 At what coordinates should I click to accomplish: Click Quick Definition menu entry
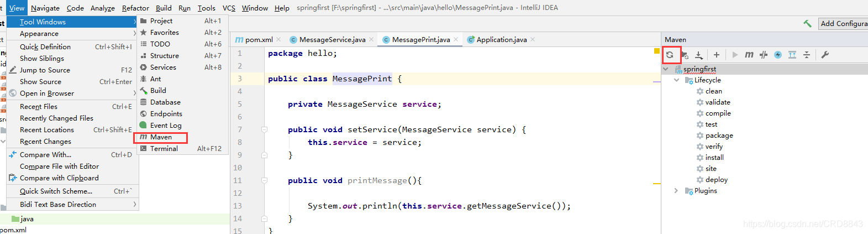click(x=72, y=47)
